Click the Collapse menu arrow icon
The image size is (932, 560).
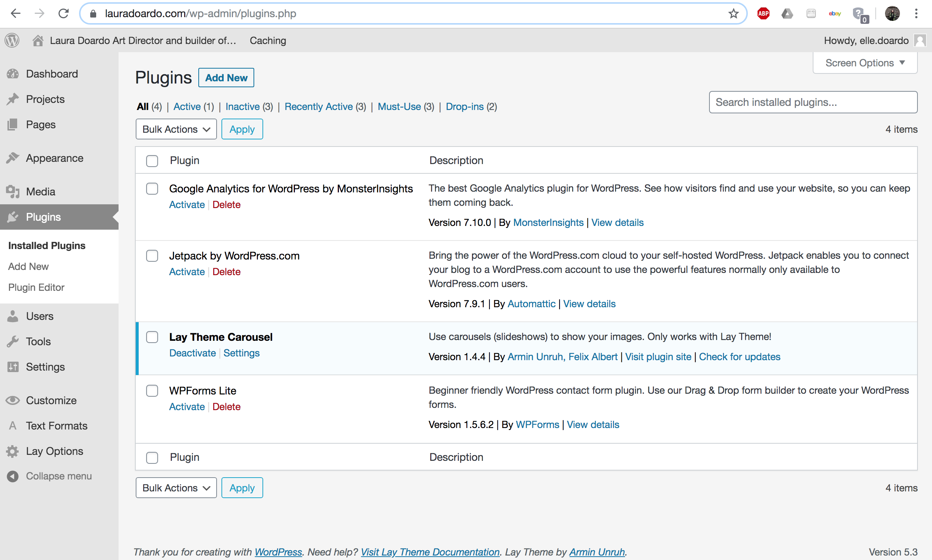pos(13,476)
